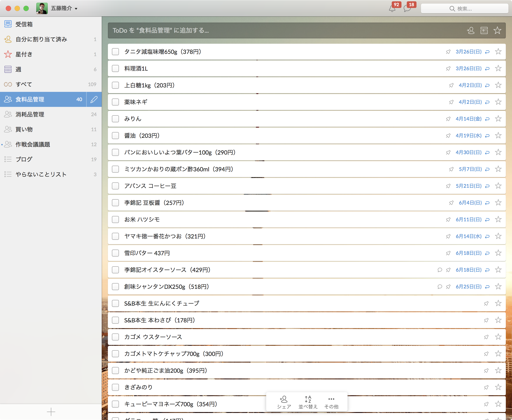Star the タニタ減塩味噌650g item

498,51
